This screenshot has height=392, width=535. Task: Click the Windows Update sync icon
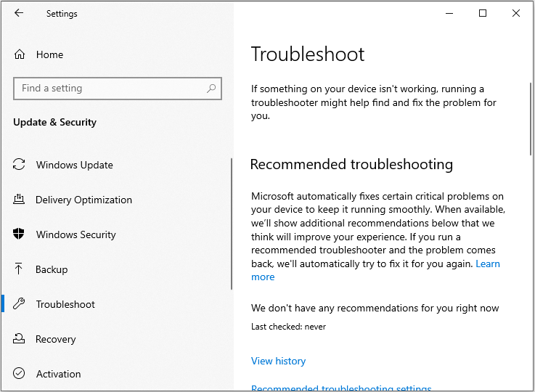[20, 165]
